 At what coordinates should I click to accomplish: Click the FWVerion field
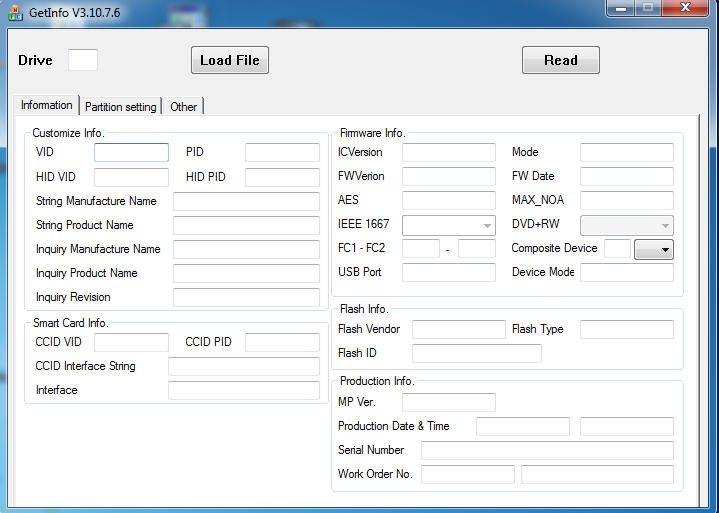coord(448,176)
